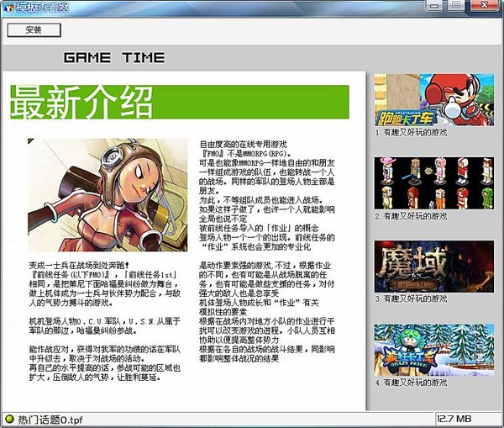Click the 安装 install button
The width and height of the screenshot is (504, 428).
[34, 30]
